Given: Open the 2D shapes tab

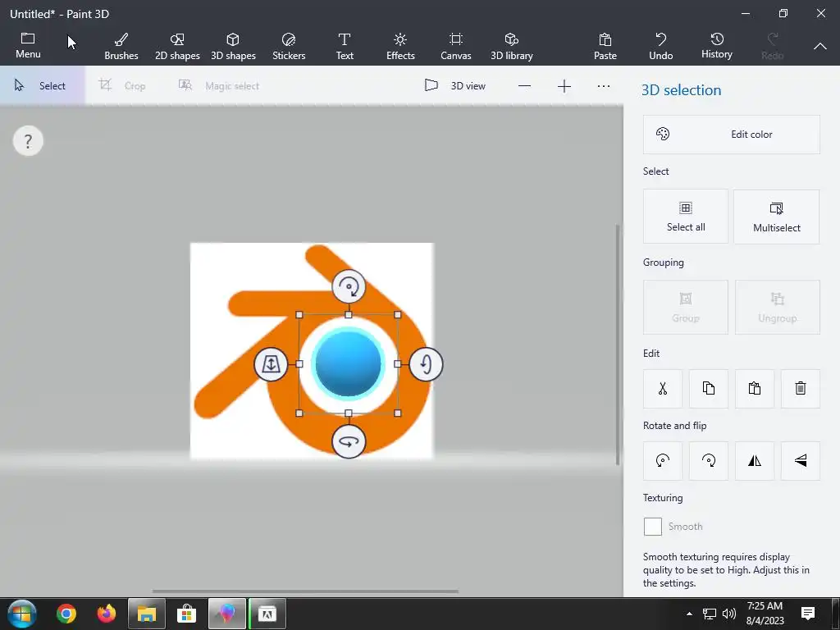Looking at the screenshot, I should point(177,46).
